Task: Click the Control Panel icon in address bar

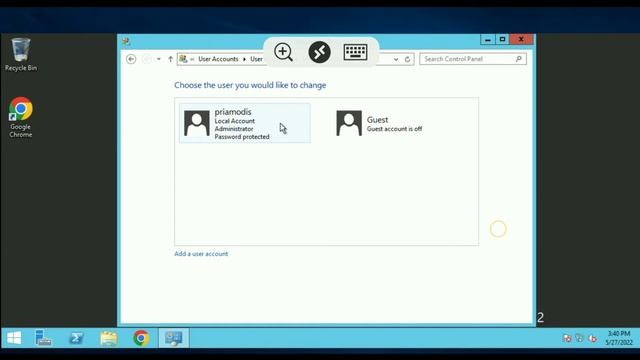Action: coord(183,59)
